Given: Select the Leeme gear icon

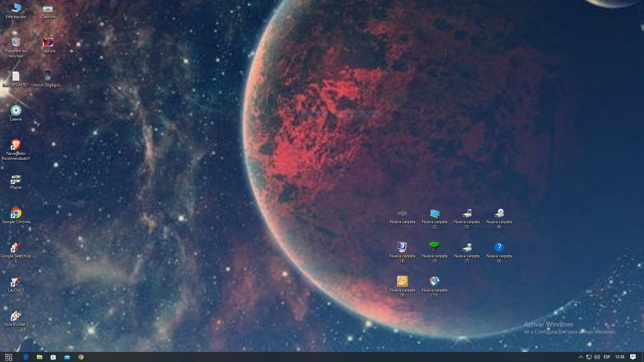Looking at the screenshot, I should point(16,111).
